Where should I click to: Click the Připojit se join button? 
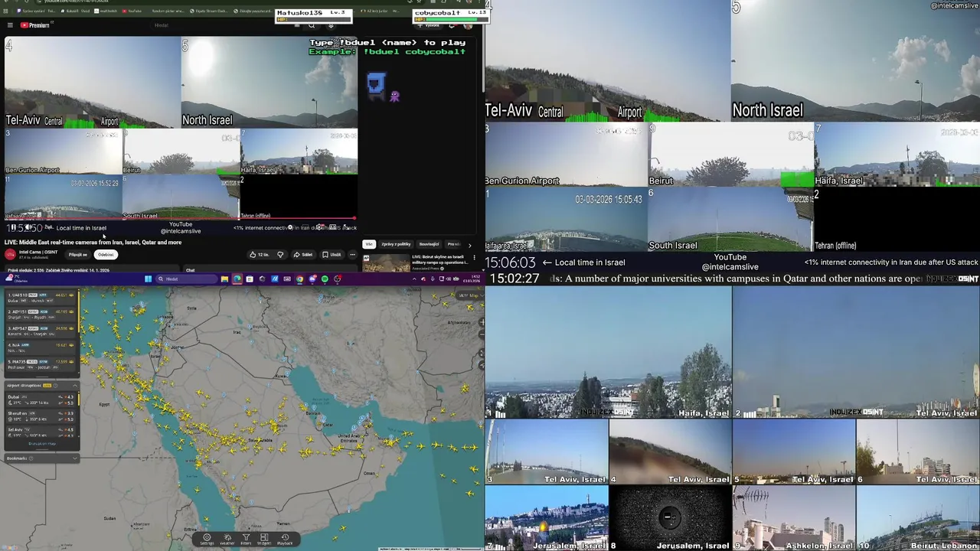pos(77,254)
